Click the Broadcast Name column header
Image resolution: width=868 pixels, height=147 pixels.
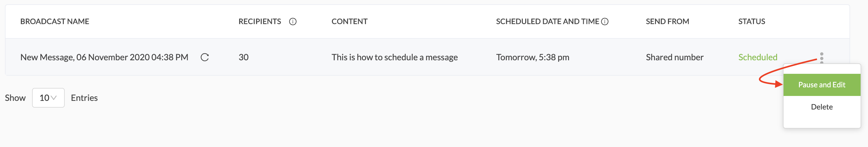click(55, 22)
